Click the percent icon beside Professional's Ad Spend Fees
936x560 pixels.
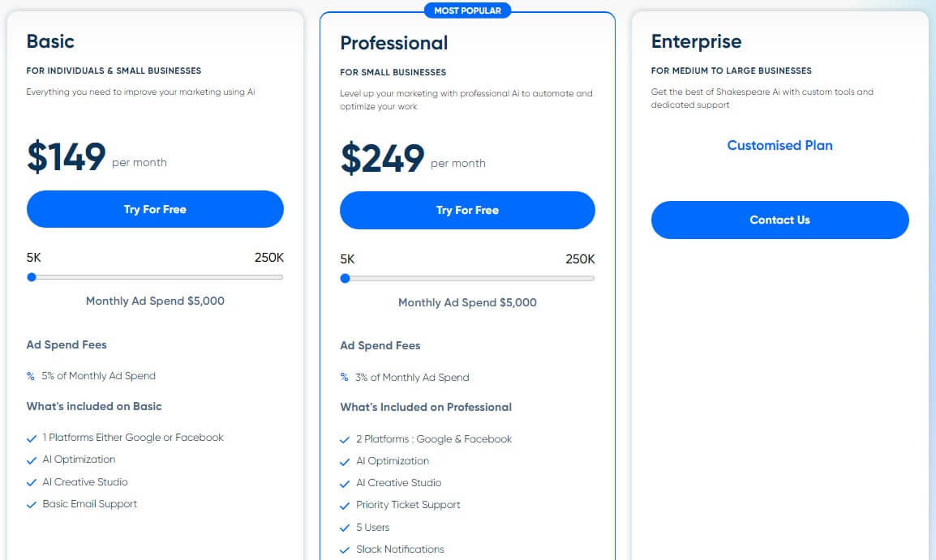click(x=345, y=377)
